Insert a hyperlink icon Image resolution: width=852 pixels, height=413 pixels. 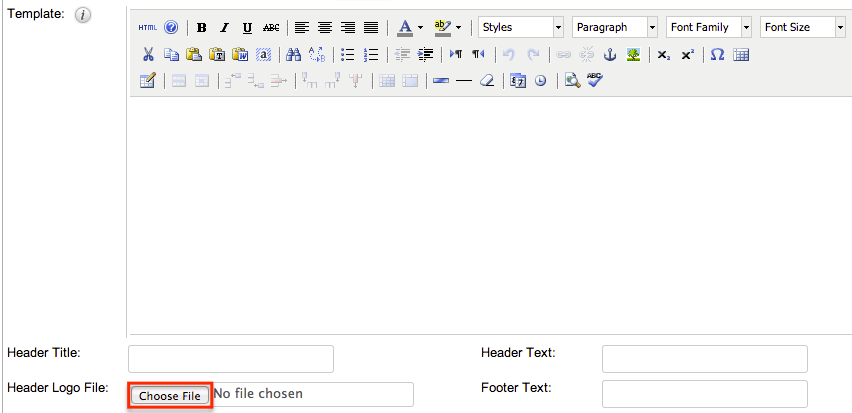[564, 54]
